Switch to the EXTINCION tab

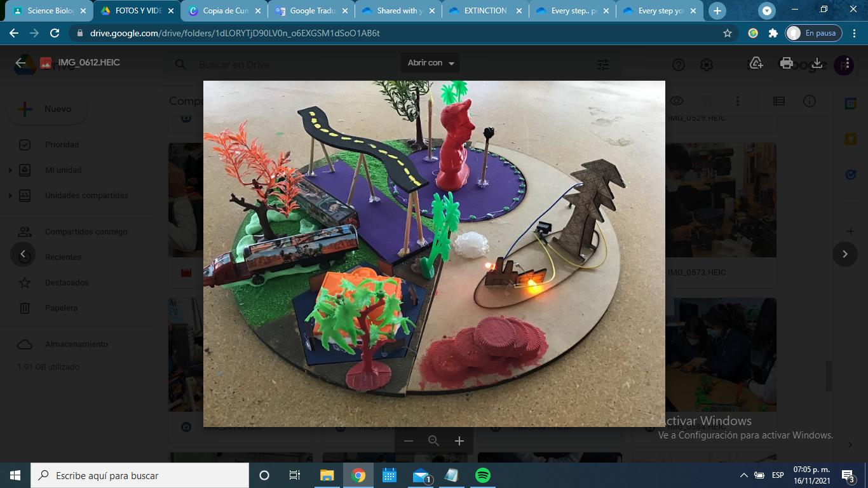486,11
